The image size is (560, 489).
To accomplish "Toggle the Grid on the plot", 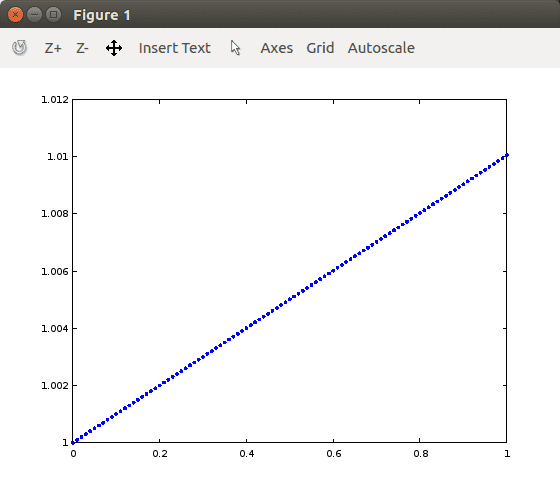I will click(320, 48).
